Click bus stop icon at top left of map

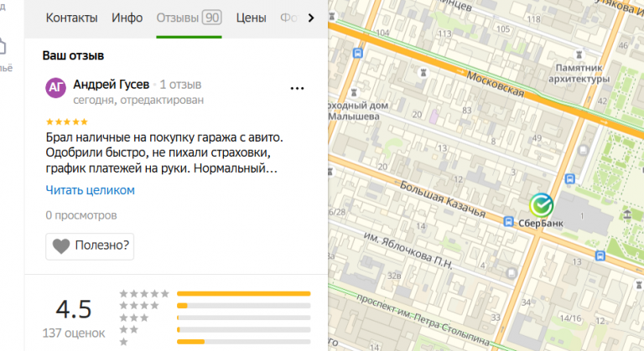click(358, 53)
